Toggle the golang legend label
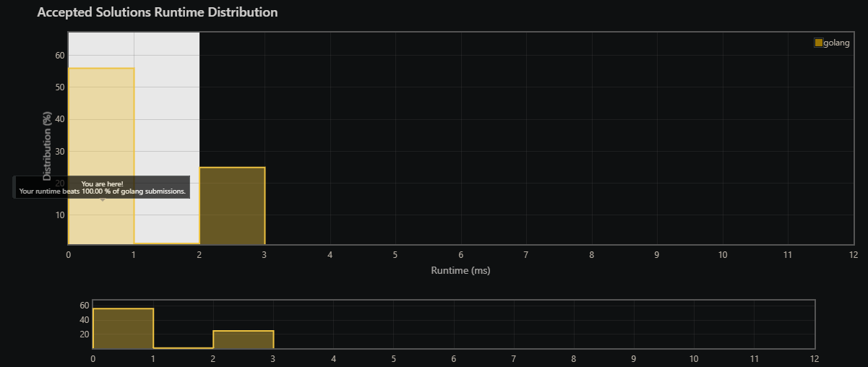 [837, 43]
